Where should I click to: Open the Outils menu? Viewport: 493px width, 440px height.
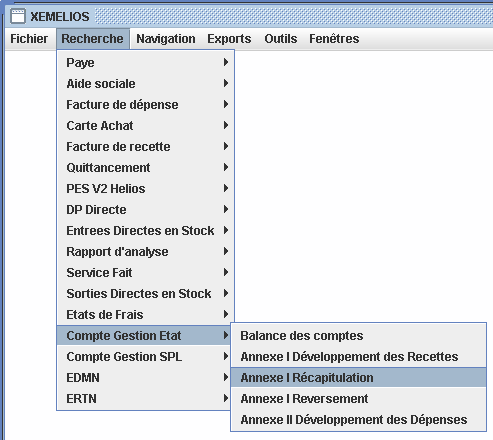coord(281,39)
